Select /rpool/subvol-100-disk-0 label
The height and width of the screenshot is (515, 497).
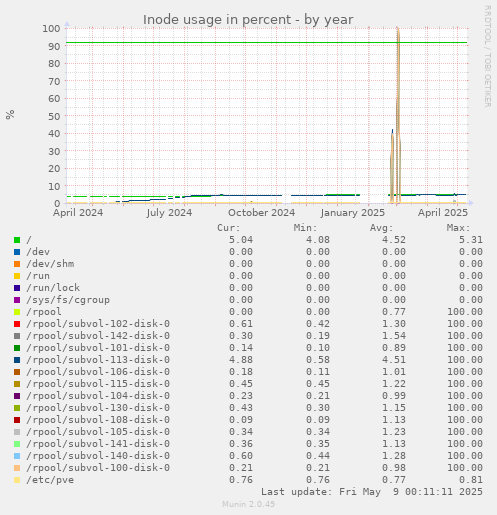click(x=98, y=468)
